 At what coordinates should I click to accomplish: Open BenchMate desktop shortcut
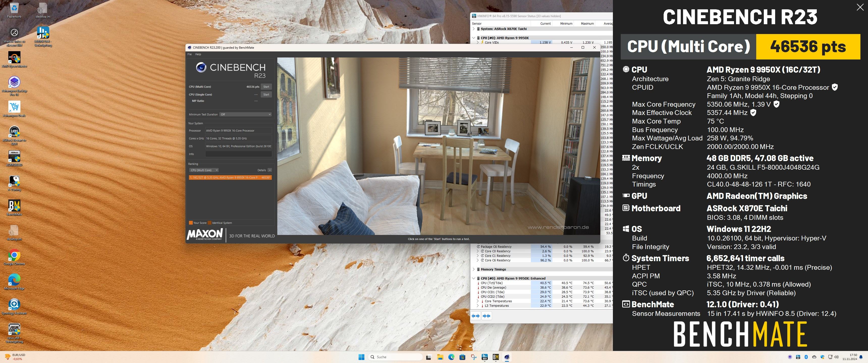tap(14, 208)
